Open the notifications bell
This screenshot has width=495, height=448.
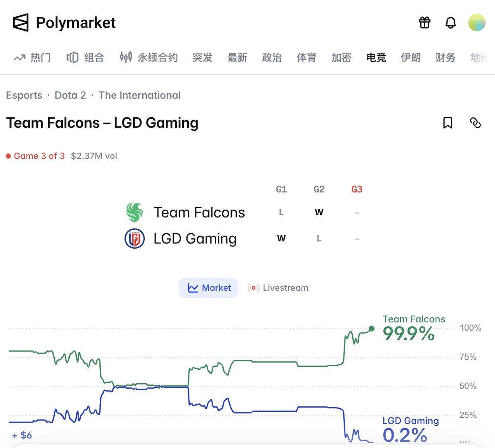coord(450,23)
